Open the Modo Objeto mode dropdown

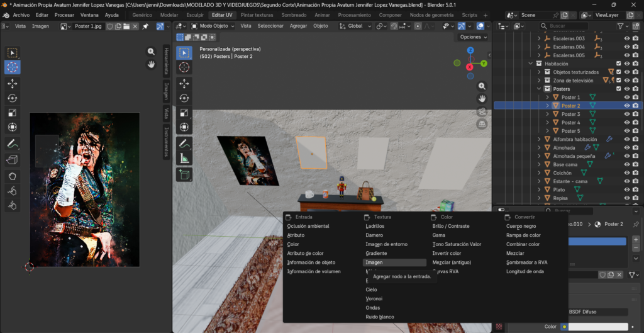(x=213, y=26)
